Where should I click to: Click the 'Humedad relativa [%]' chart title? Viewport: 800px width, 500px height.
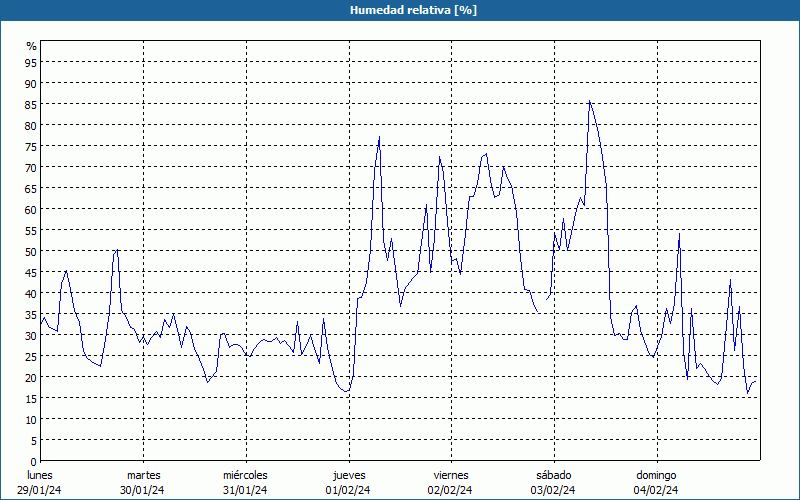(x=413, y=10)
